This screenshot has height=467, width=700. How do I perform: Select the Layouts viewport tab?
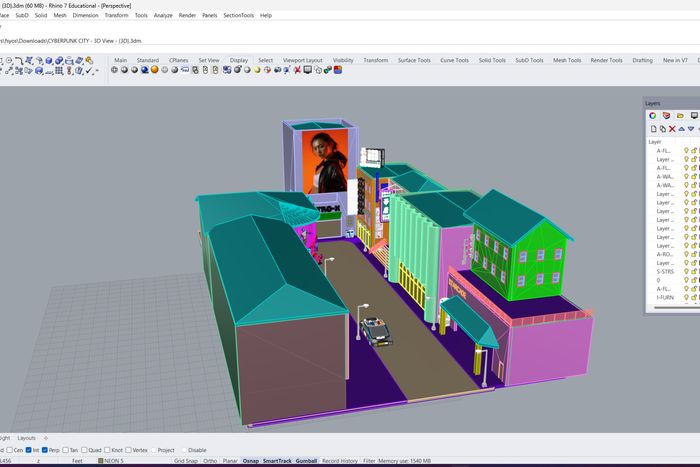point(27,438)
